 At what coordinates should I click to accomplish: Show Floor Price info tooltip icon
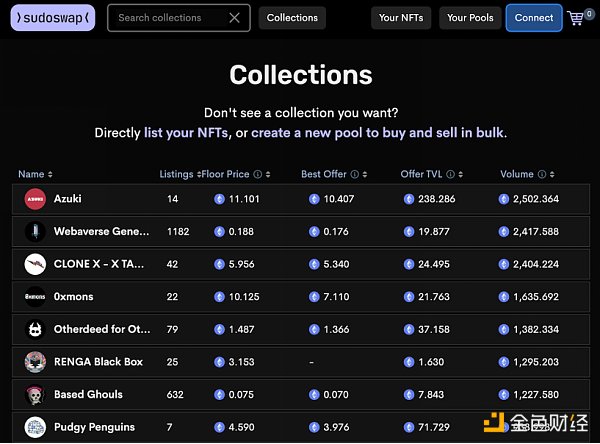pos(258,175)
